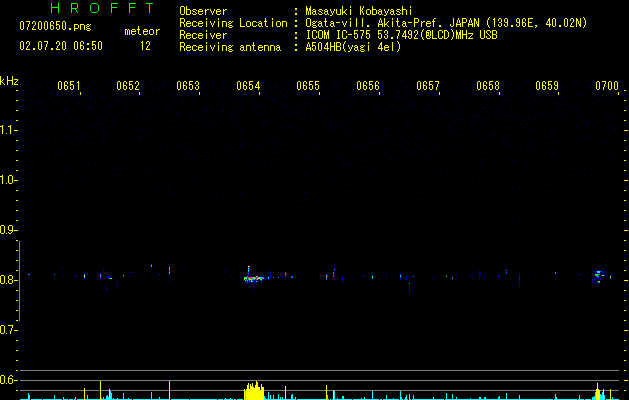Image resolution: width=629 pixels, height=400 pixels.
Task: Click the 0654 time marker
Action: [x=248, y=86]
